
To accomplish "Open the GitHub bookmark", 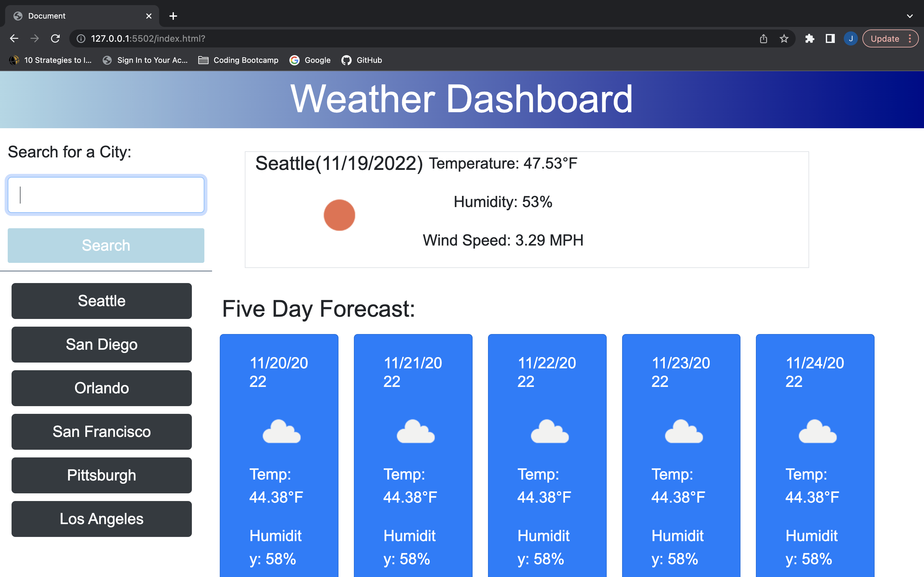I will point(362,60).
